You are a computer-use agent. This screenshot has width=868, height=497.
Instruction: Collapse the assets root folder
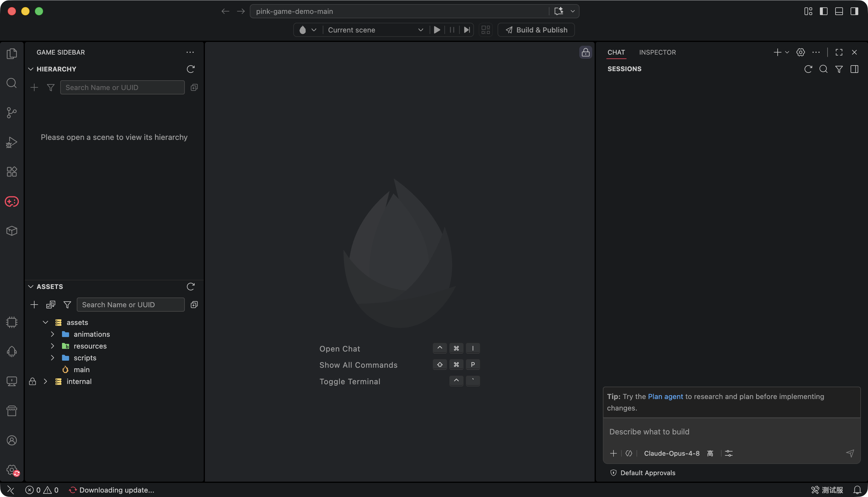tap(45, 322)
